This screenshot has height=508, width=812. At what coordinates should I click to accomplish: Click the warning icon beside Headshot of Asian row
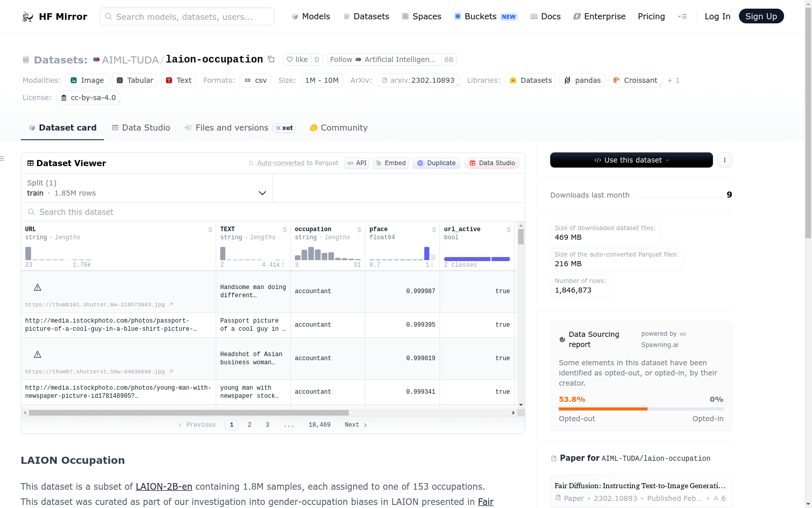click(x=38, y=355)
